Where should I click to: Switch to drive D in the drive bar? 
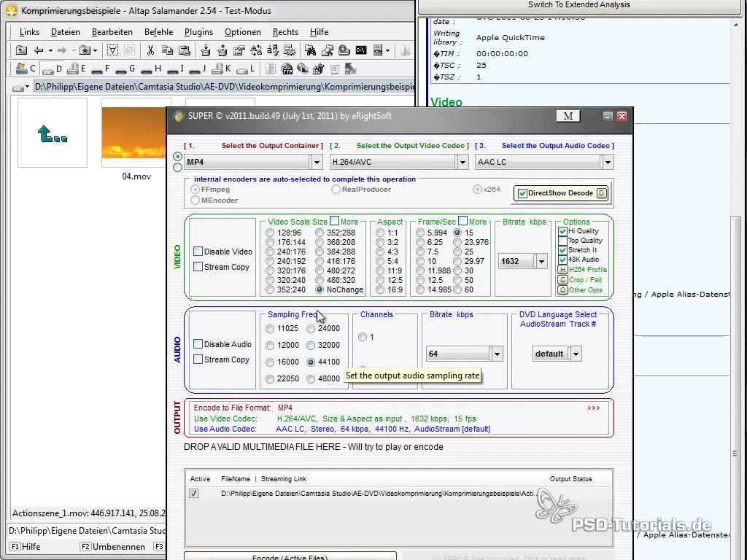[53, 69]
